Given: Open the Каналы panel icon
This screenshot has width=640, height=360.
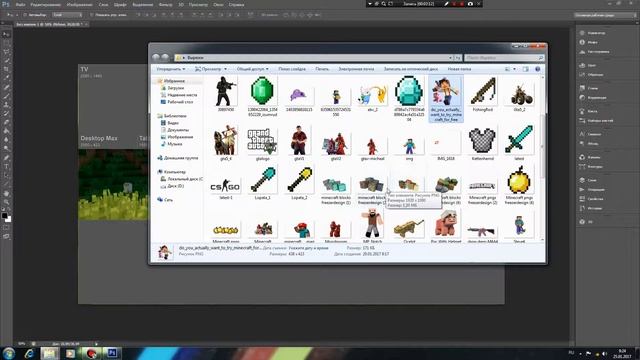Looking at the screenshot, I should click(x=582, y=157).
